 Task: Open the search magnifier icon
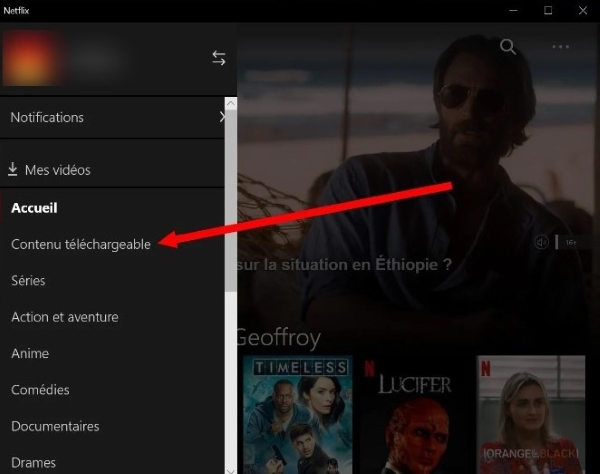(x=508, y=47)
